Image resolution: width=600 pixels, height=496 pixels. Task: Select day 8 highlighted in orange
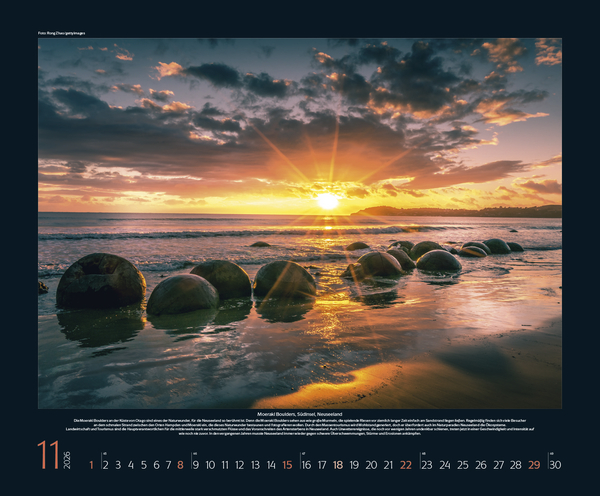pyautogui.click(x=180, y=464)
